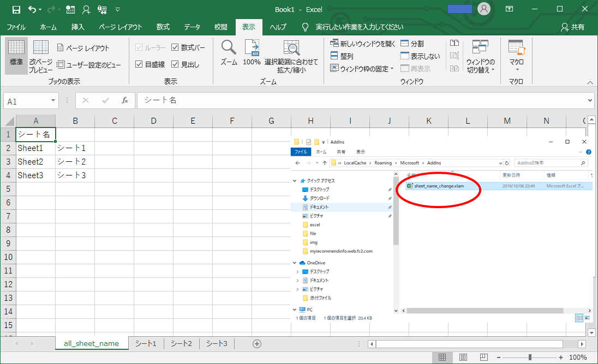Viewport: 598px width, 364px height.
Task: Switch to the 数式 ribbon tab
Action: click(x=163, y=27)
